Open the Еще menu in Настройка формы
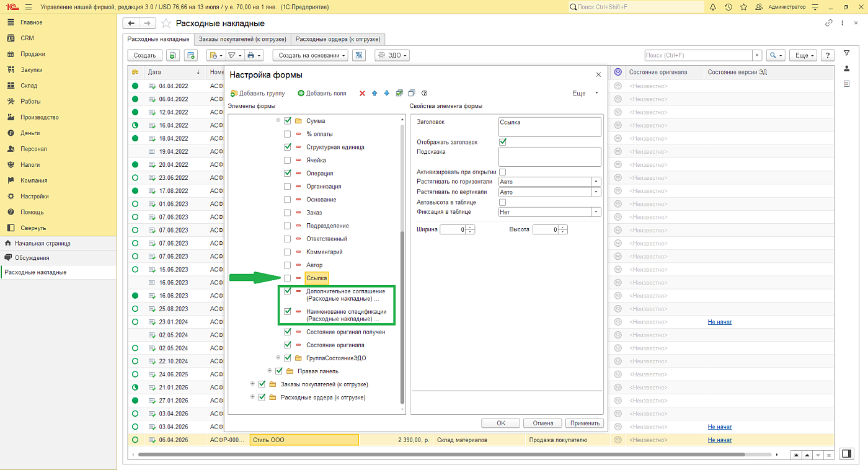The width and height of the screenshot is (868, 470). 585,94
